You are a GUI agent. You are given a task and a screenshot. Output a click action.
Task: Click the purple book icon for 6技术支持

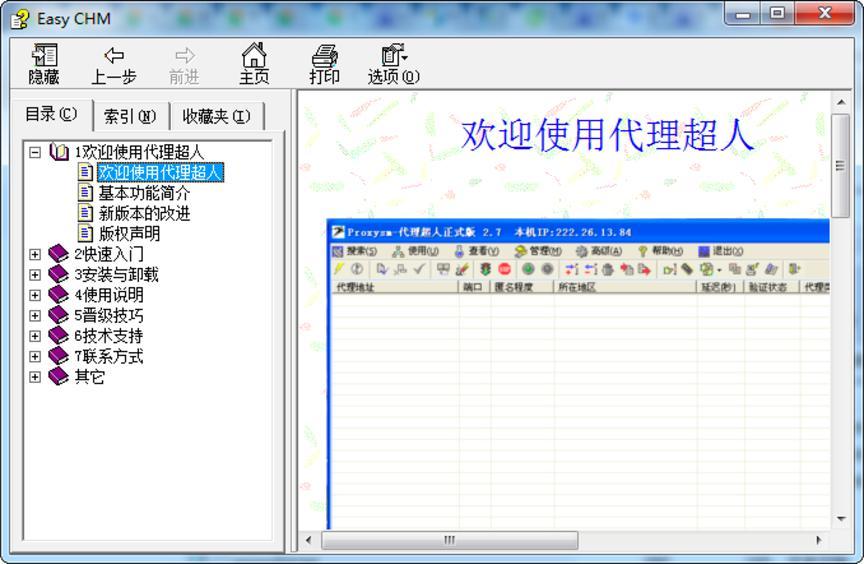point(58,335)
